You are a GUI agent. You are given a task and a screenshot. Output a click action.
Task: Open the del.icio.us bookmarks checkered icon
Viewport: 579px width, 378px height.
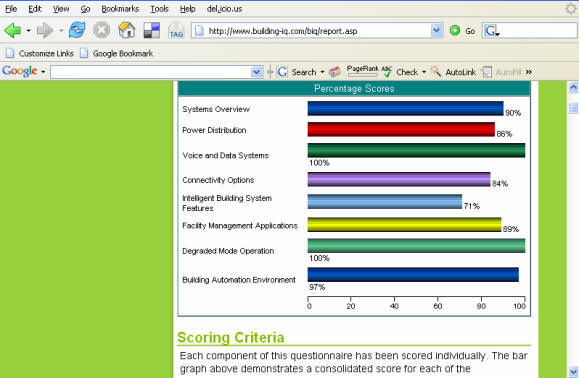tap(152, 30)
